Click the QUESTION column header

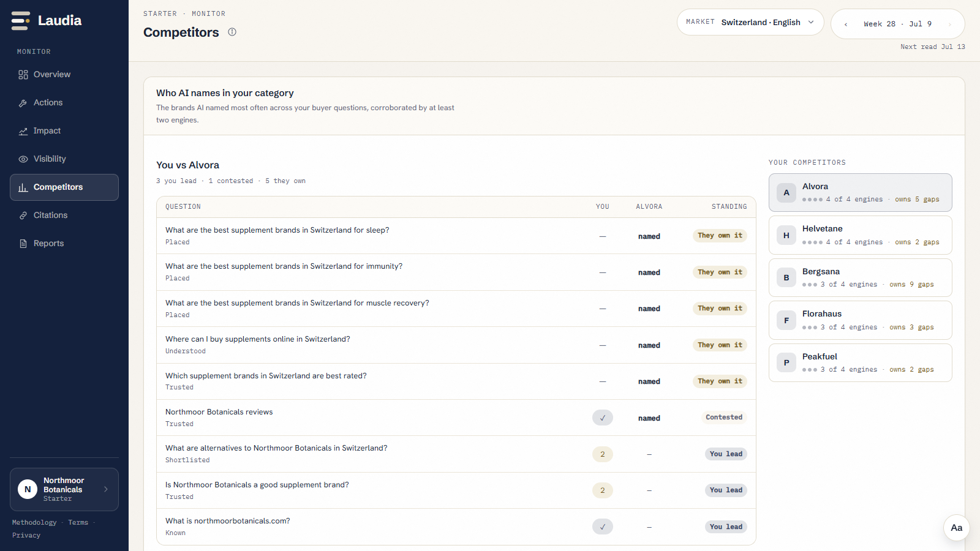(183, 207)
